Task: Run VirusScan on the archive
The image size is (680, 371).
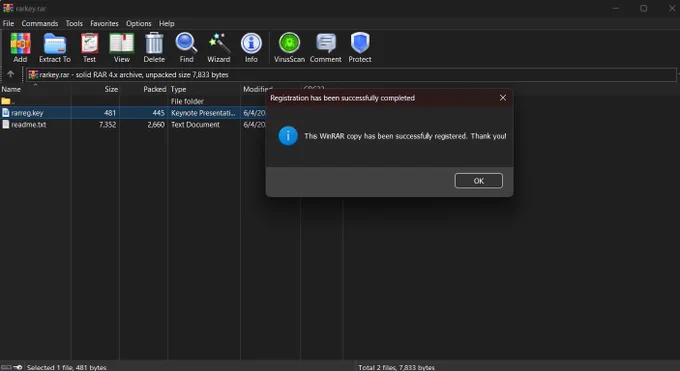Action: coord(289,48)
